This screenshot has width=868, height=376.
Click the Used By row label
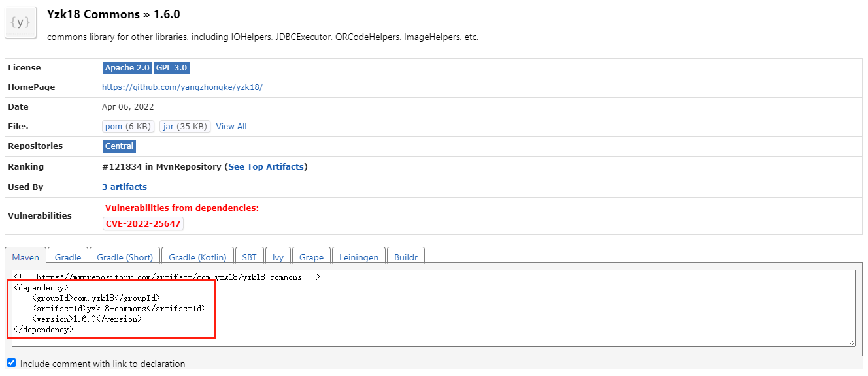[x=25, y=187]
